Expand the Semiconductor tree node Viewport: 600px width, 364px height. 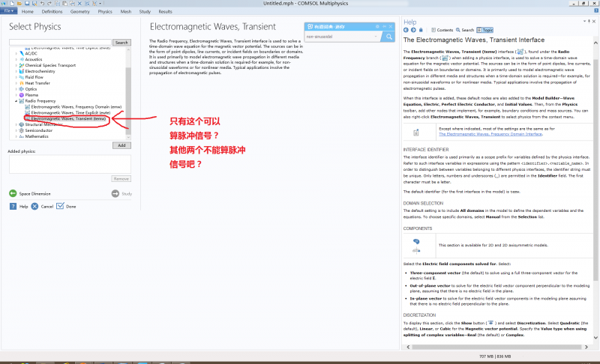[x=16, y=130]
